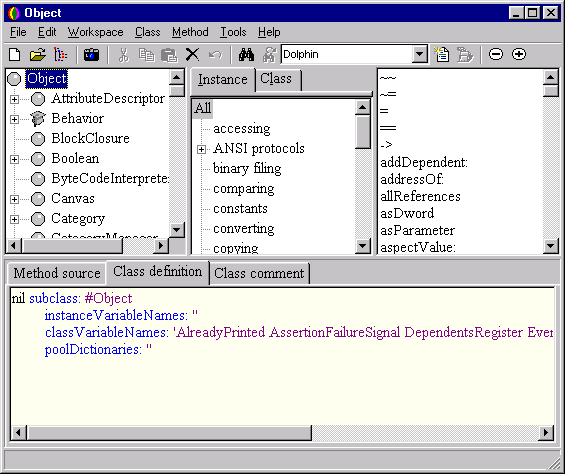
Task: Expand the ANSI protocols category
Action: pyautogui.click(x=201, y=149)
